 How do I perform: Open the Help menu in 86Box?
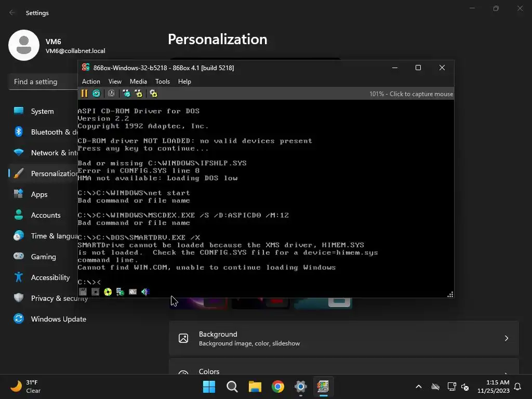[x=184, y=82]
